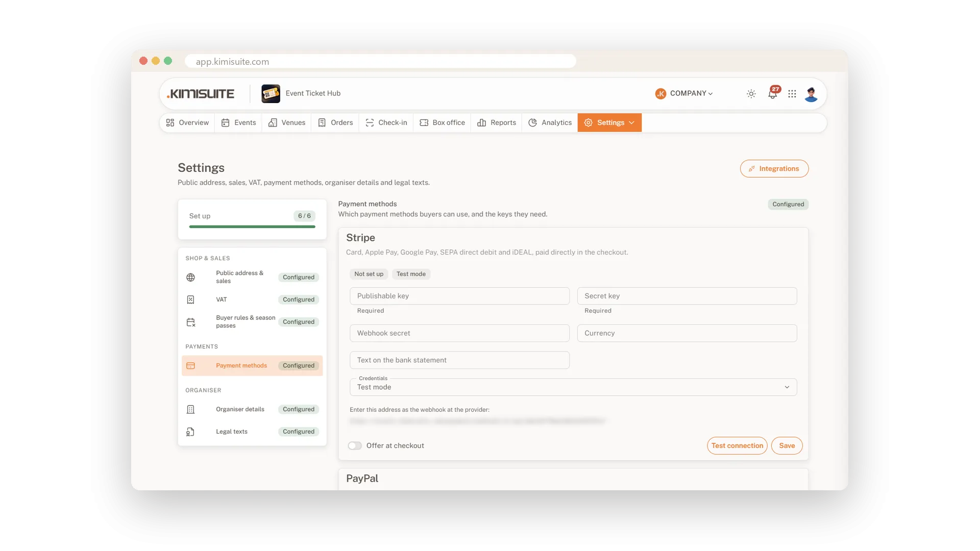Open the Credentials Test mode dropdown
This screenshot has height=551, width=980.
point(573,387)
